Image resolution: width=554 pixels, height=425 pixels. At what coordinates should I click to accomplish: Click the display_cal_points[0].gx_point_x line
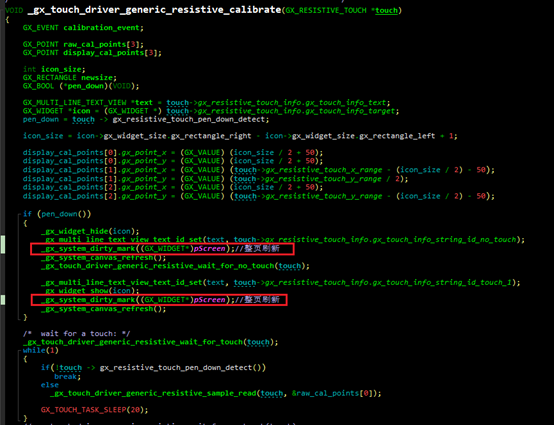(173, 153)
